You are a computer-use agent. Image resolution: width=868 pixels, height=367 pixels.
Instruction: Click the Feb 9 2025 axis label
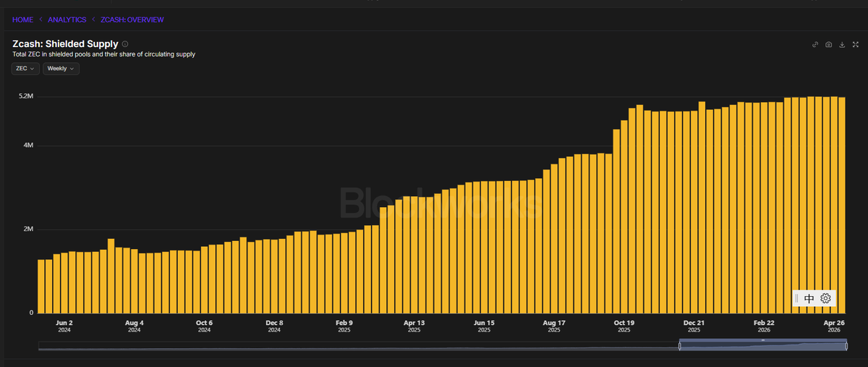(x=344, y=326)
